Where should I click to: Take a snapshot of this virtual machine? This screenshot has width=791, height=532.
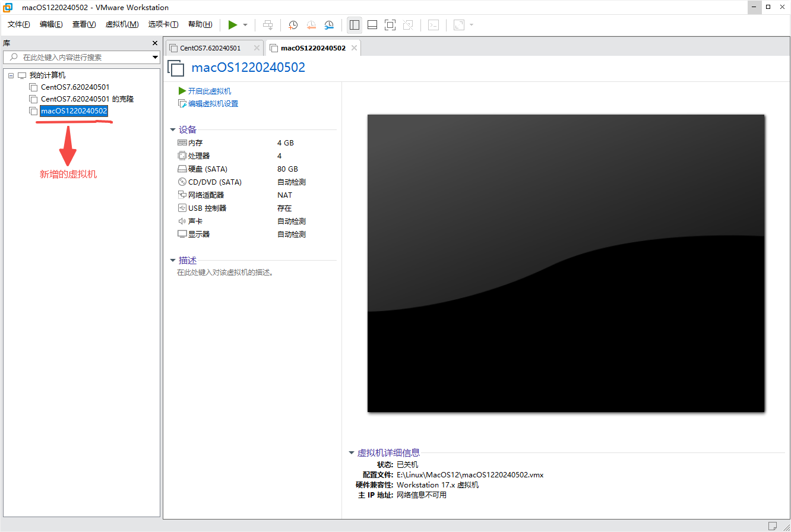(292, 25)
